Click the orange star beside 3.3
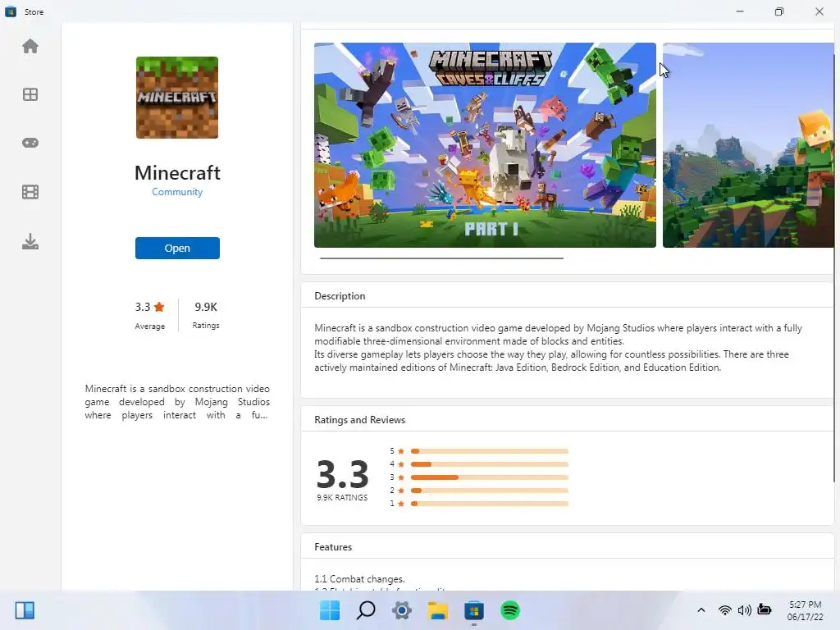Viewport: 840px width, 630px height. click(159, 307)
